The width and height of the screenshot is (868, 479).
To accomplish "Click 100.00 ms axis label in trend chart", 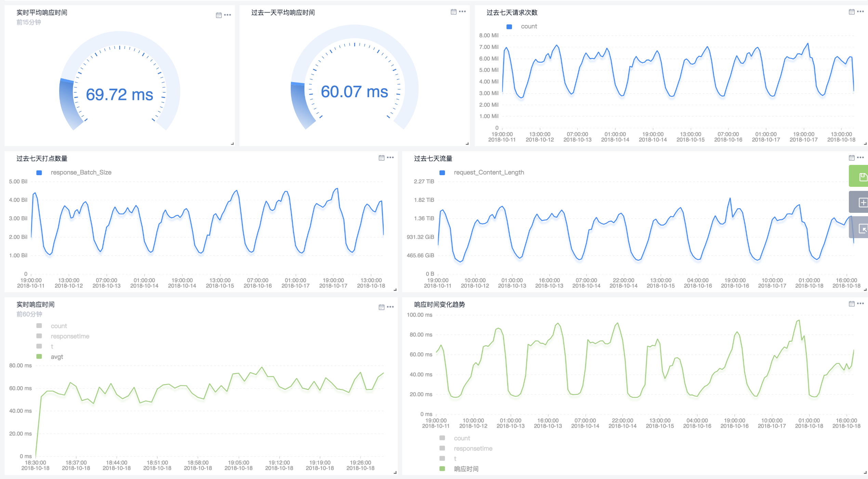I will point(420,315).
